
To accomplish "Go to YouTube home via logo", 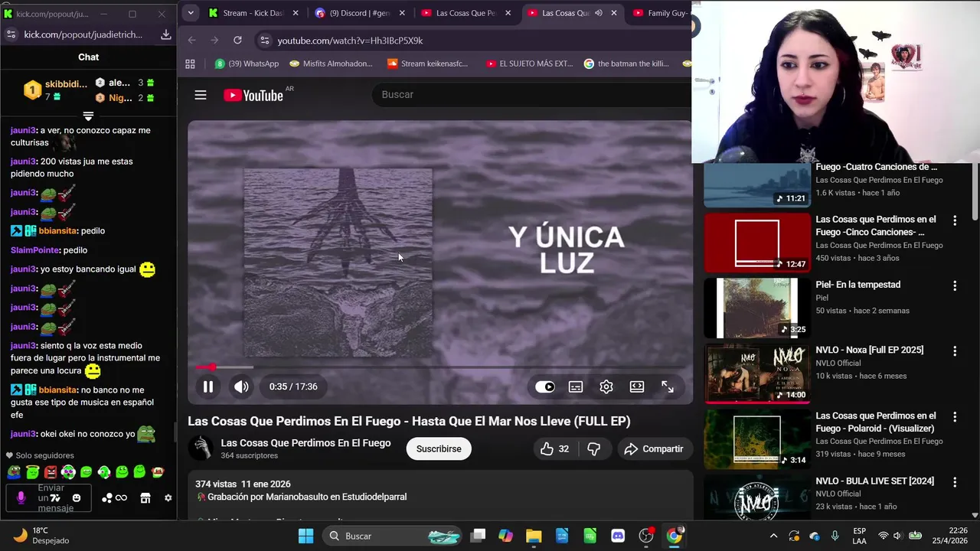I will 253,95.
